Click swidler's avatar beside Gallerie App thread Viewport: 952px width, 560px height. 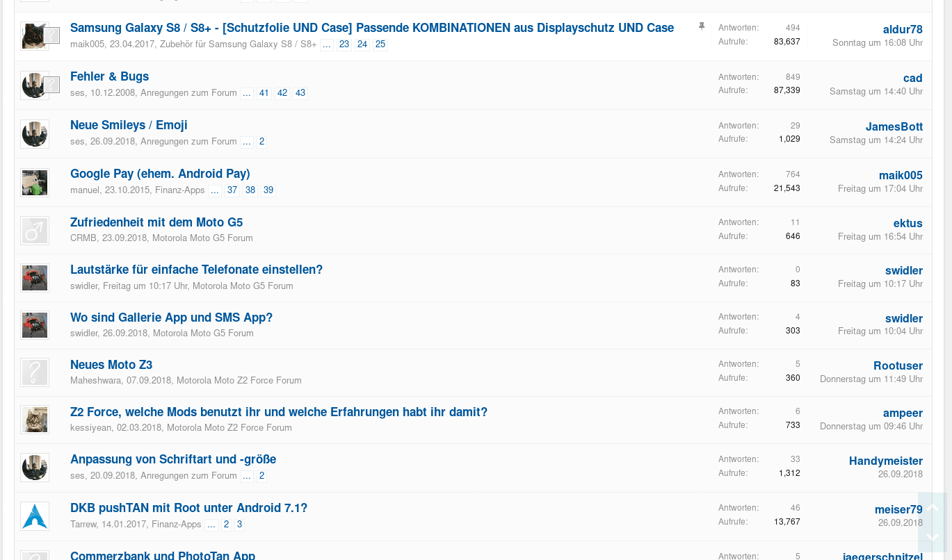pyautogui.click(x=35, y=325)
